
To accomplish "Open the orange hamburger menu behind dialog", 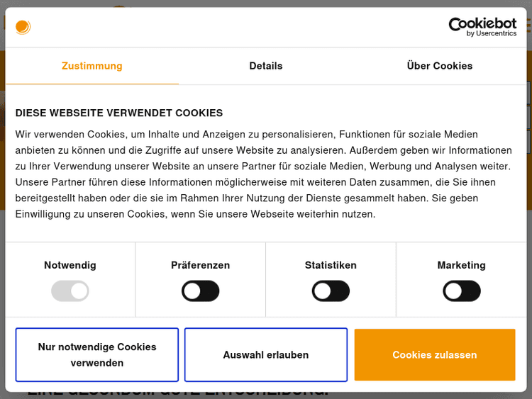I will point(528,26).
